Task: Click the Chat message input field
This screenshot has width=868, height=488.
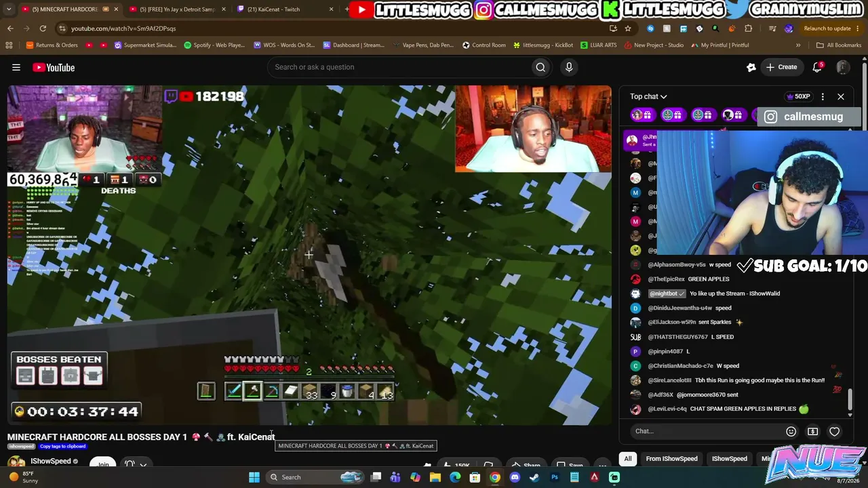Action: point(705,431)
